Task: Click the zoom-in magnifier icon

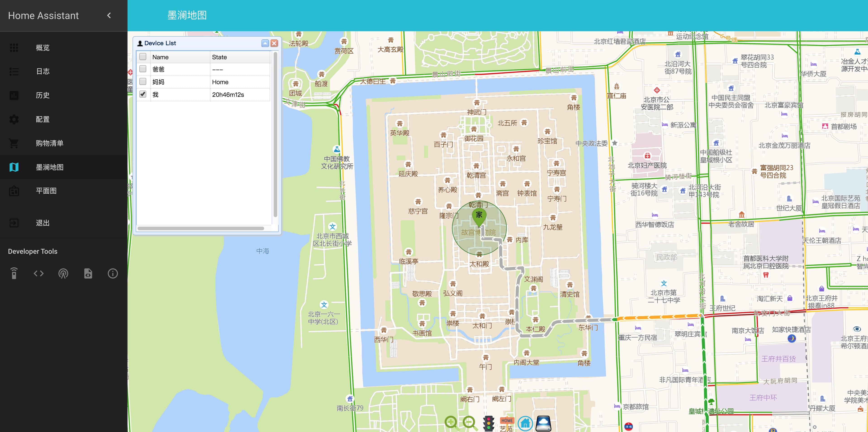Action: (x=451, y=423)
